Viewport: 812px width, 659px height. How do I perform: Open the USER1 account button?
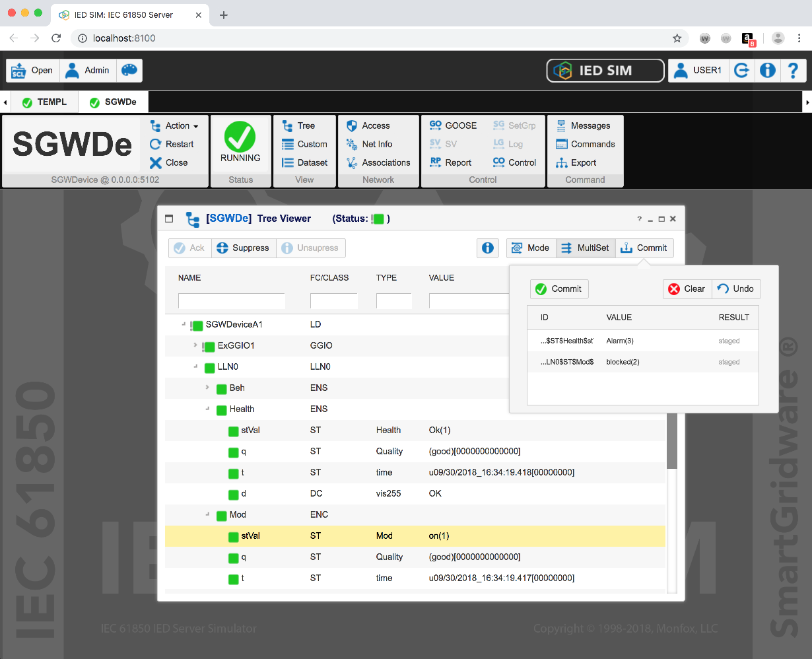pos(698,71)
